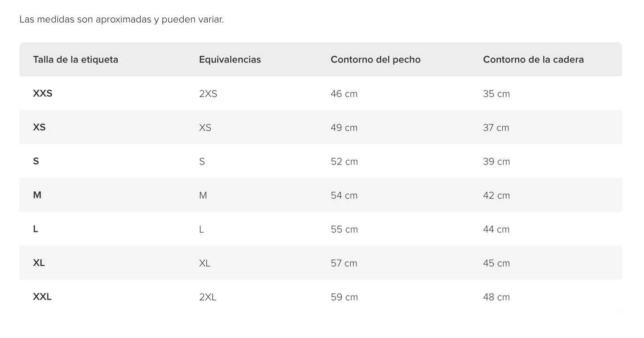644x338 pixels.
Task: Select the bold XL size label
Action: (x=39, y=263)
